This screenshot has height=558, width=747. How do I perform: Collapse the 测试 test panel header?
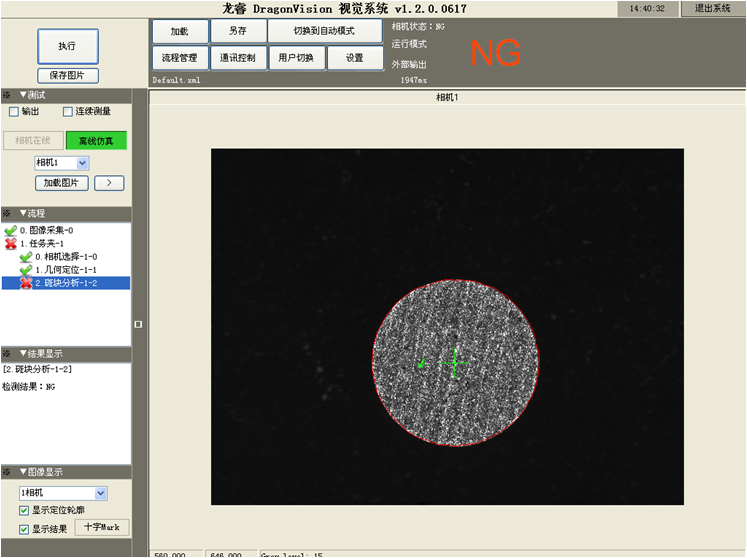[67, 95]
